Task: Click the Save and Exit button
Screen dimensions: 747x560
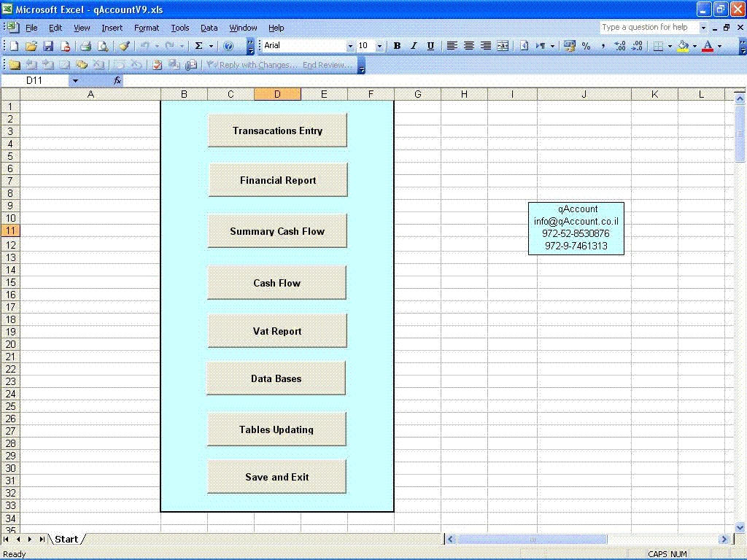Action: (276, 476)
